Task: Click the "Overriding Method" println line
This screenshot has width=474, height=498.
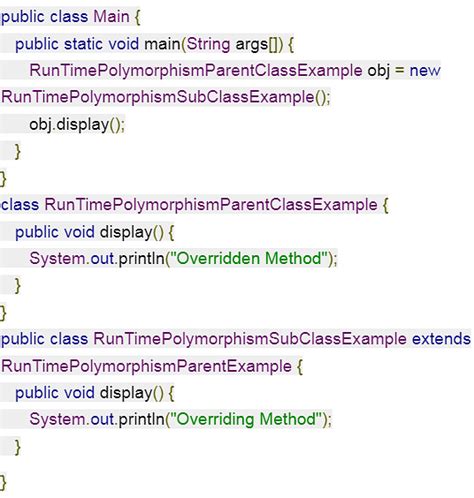Action: [181, 419]
